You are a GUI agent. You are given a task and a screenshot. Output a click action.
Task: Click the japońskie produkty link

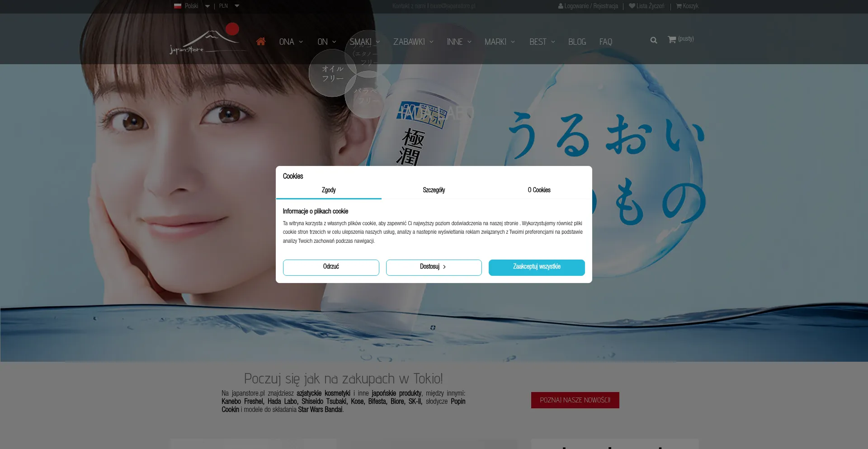396,393
